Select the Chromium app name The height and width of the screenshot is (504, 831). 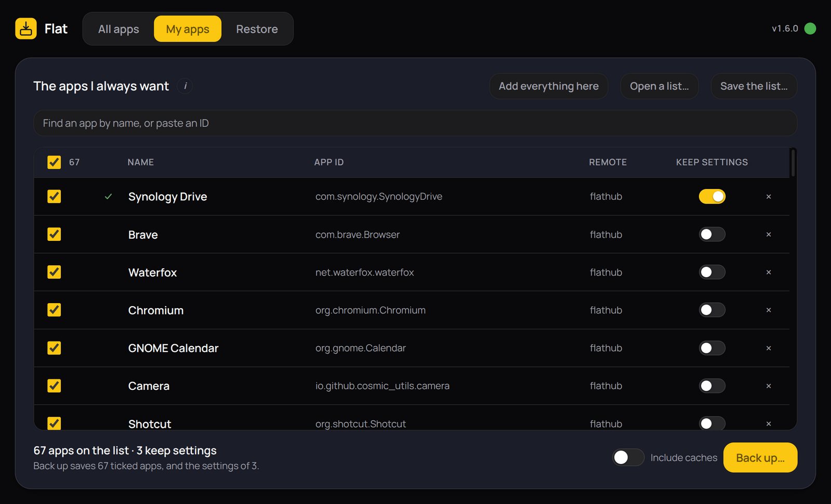[156, 310]
